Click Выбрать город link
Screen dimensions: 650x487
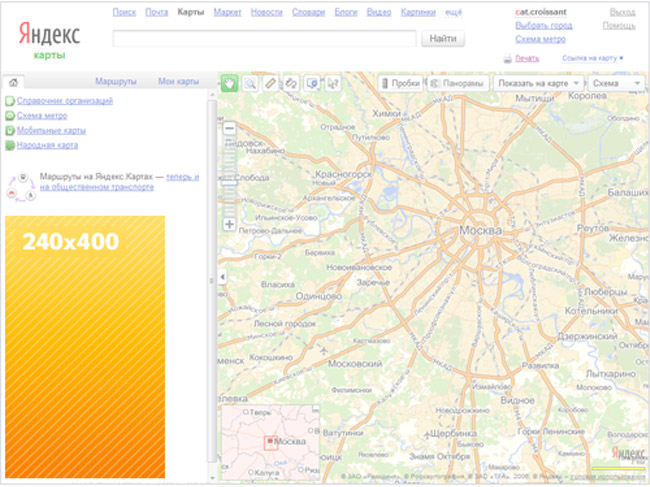(544, 26)
